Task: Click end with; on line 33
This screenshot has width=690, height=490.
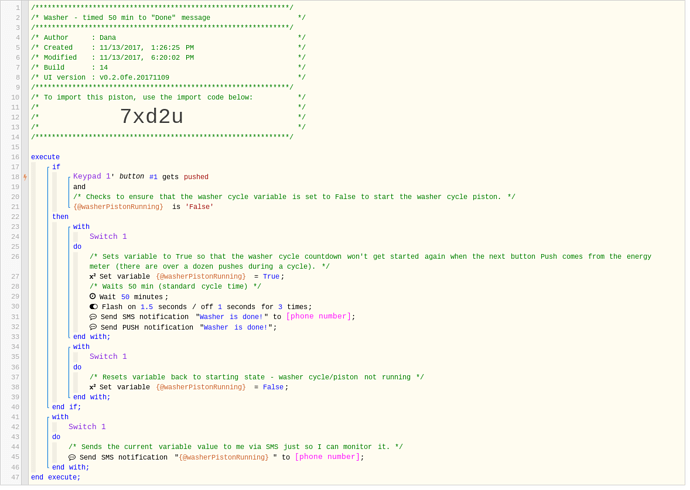Action: [92, 337]
